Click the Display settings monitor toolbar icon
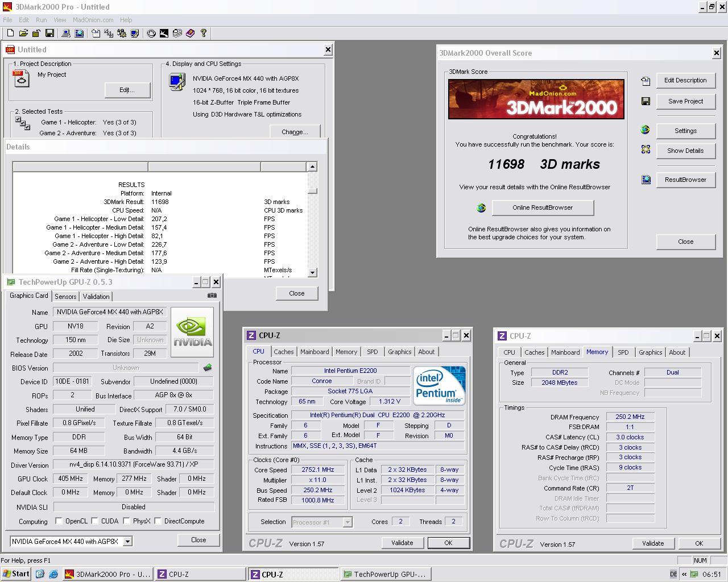Viewport: 728px width, 582px height. click(135, 34)
